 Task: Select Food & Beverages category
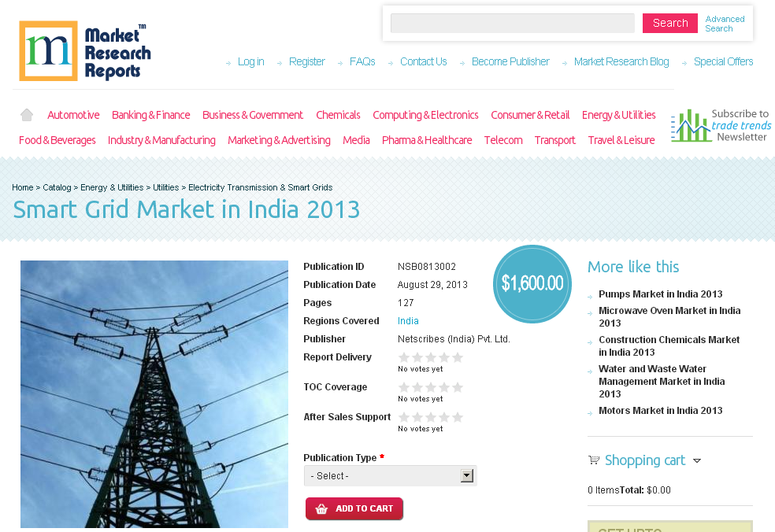[x=57, y=140]
